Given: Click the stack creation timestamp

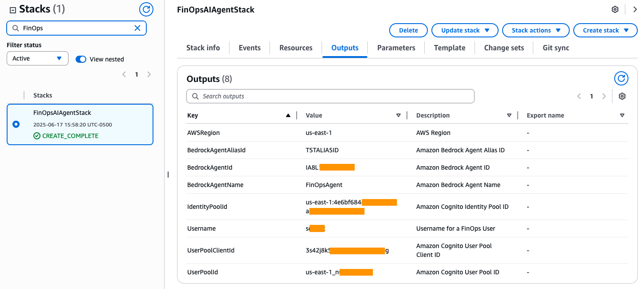Looking at the screenshot, I should tap(72, 125).
